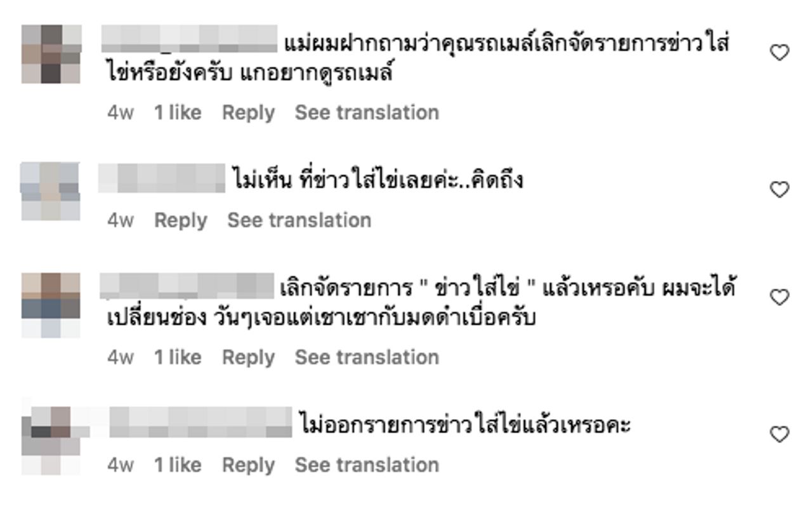Show translation for the third comment
The height and width of the screenshot is (506, 812).
367,357
